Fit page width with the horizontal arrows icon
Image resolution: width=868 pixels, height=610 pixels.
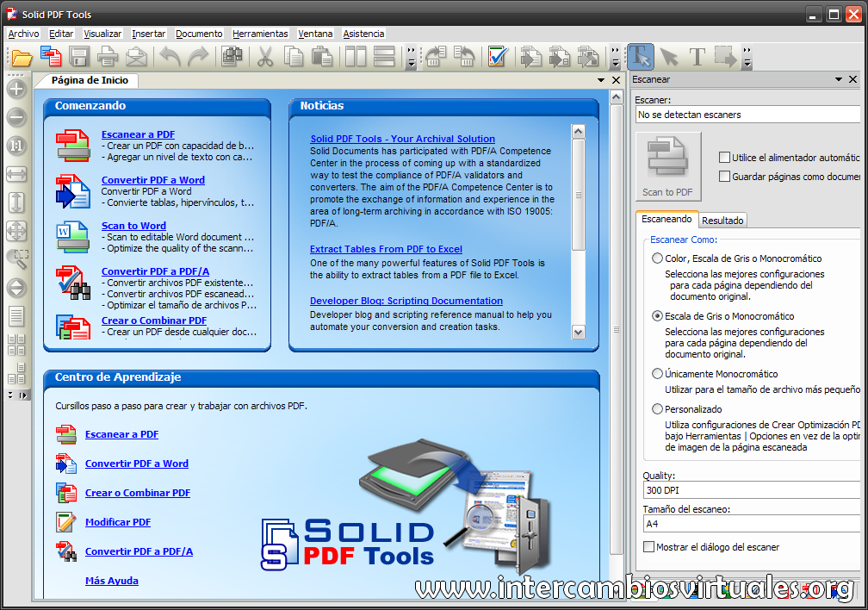click(x=16, y=175)
